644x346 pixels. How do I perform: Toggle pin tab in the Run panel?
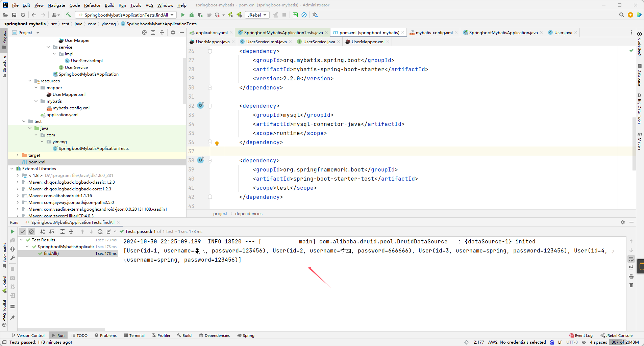[x=13, y=318]
